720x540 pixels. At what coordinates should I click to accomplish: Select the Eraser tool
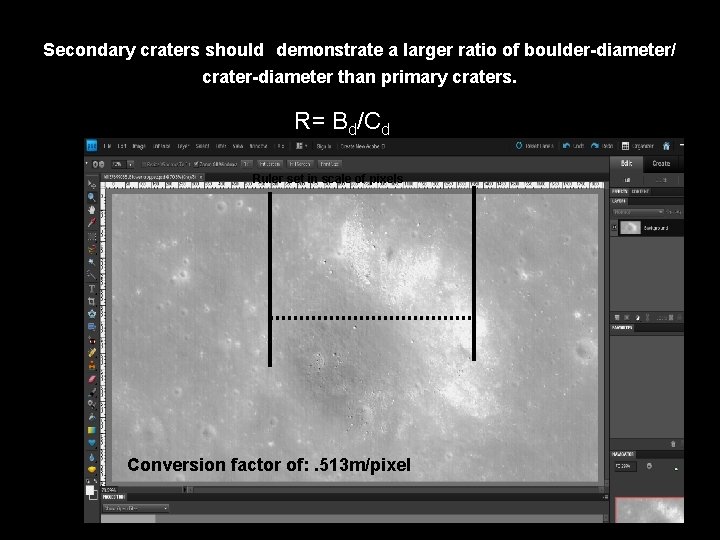click(91, 379)
